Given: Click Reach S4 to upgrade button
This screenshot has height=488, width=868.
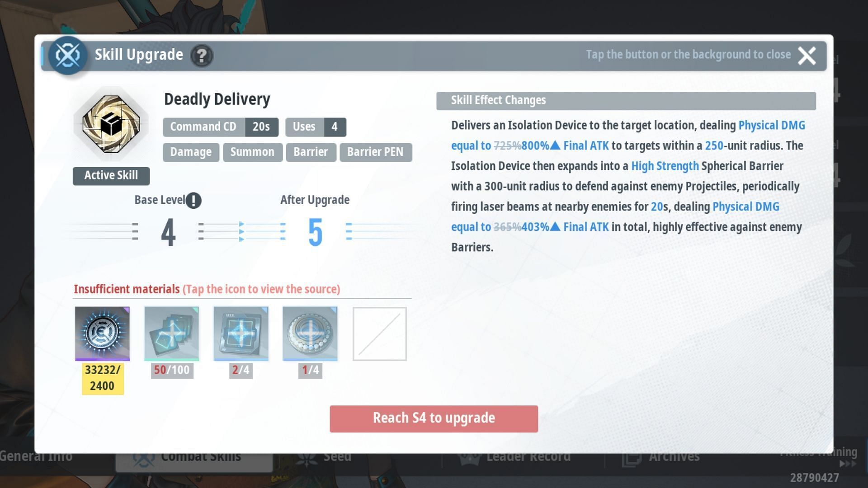Looking at the screenshot, I should (x=434, y=417).
